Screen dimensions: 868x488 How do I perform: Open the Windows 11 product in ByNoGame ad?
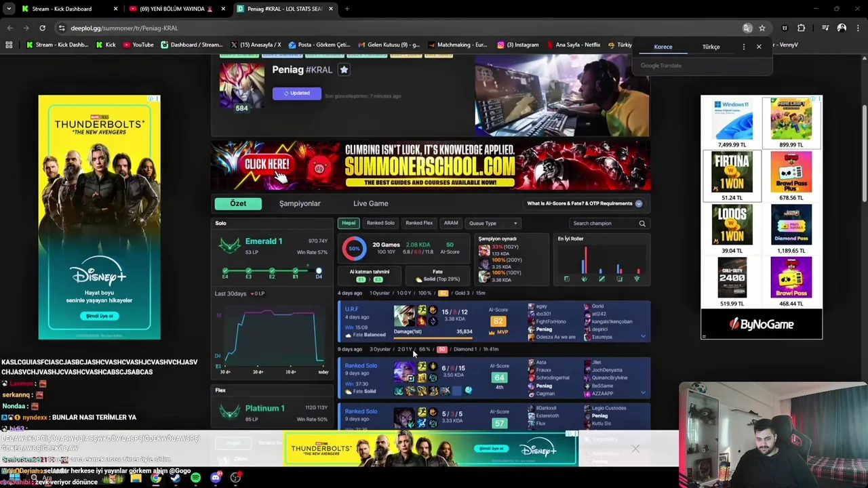pyautogui.click(x=732, y=123)
